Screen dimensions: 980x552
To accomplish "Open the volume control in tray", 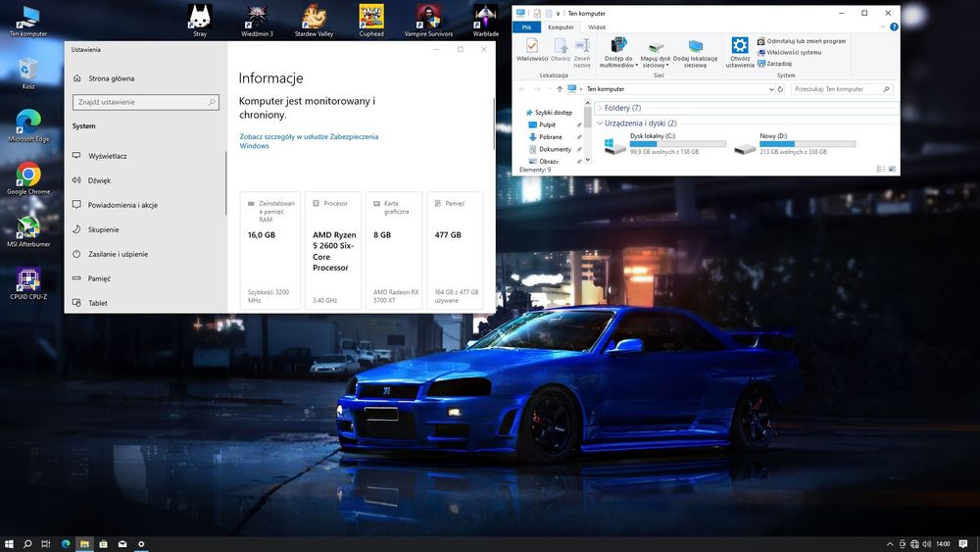I will tap(927, 544).
